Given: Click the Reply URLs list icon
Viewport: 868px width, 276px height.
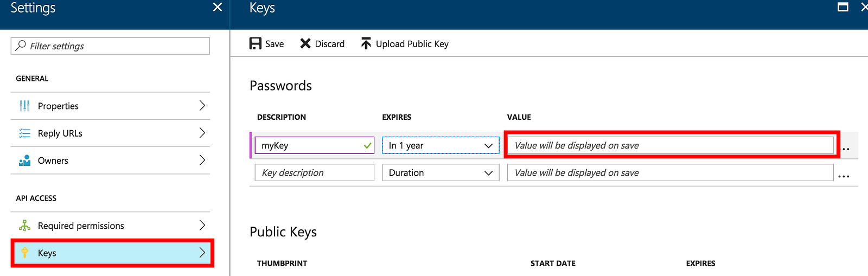Looking at the screenshot, I should pyautogui.click(x=24, y=133).
